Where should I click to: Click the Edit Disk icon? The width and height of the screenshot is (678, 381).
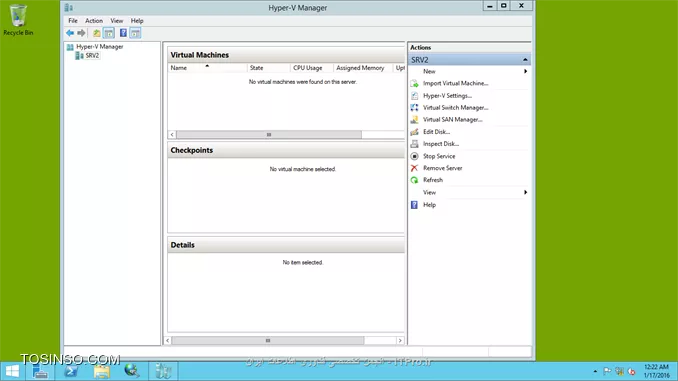[414, 132]
